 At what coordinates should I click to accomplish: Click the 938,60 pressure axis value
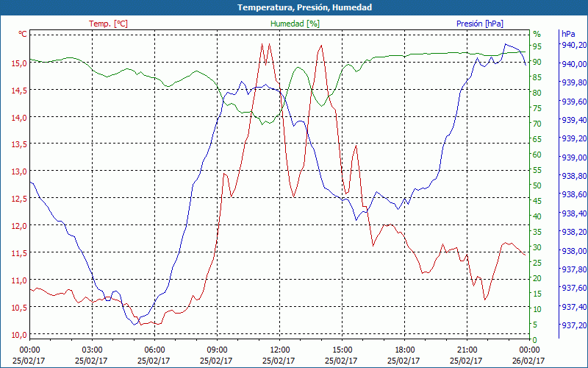[x=573, y=194]
